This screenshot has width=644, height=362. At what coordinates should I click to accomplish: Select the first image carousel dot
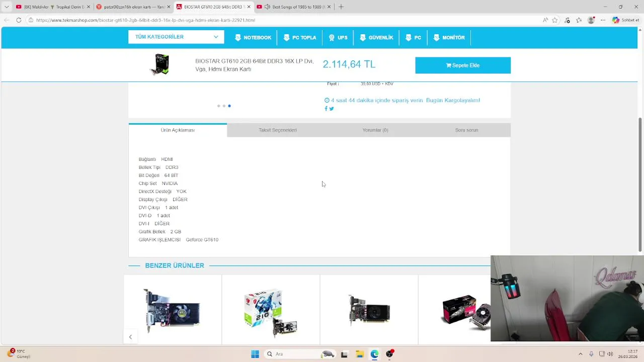pos(218,106)
